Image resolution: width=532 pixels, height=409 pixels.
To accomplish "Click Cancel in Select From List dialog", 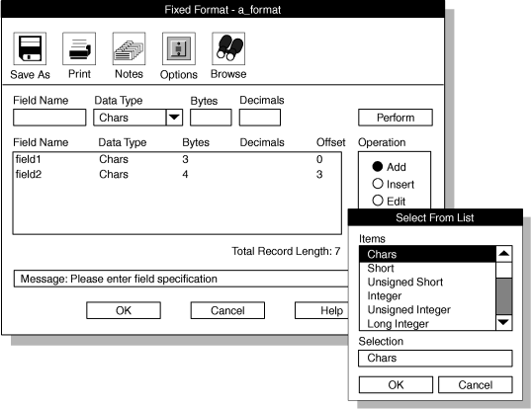I will 476,384.
